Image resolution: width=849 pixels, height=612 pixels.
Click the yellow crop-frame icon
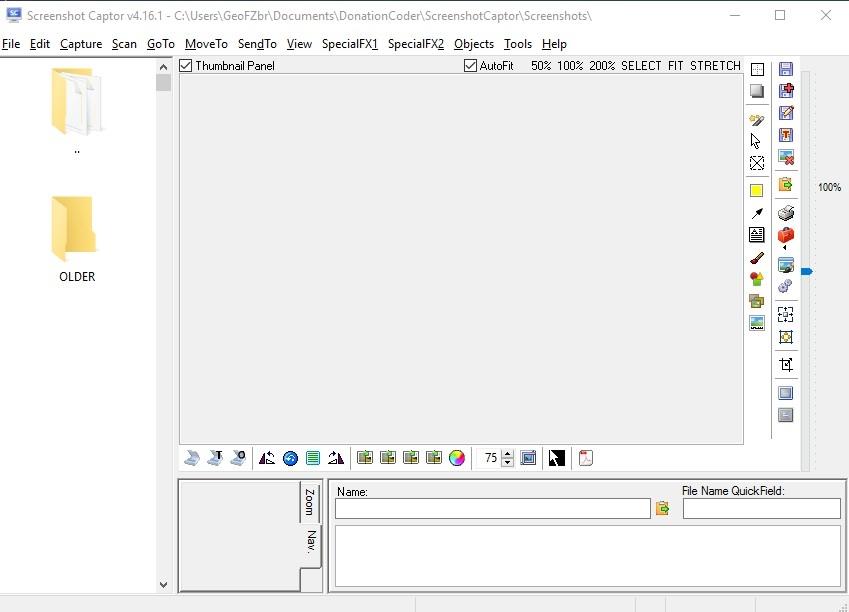[x=786, y=337]
